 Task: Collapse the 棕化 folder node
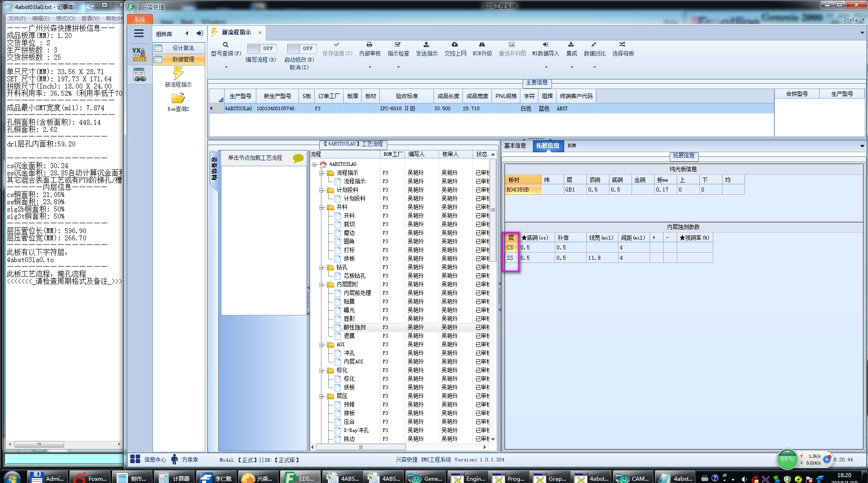tap(321, 370)
